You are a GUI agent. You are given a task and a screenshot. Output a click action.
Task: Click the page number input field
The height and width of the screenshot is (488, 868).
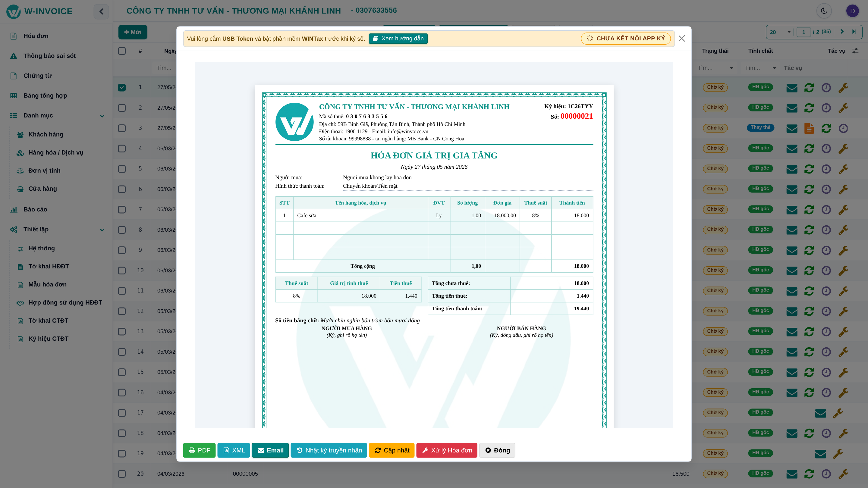tap(803, 32)
